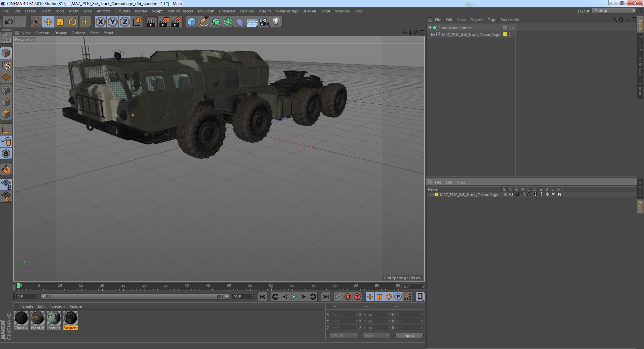This screenshot has height=349, width=644.
Task: Select the Move tool
Action: [x=48, y=22]
